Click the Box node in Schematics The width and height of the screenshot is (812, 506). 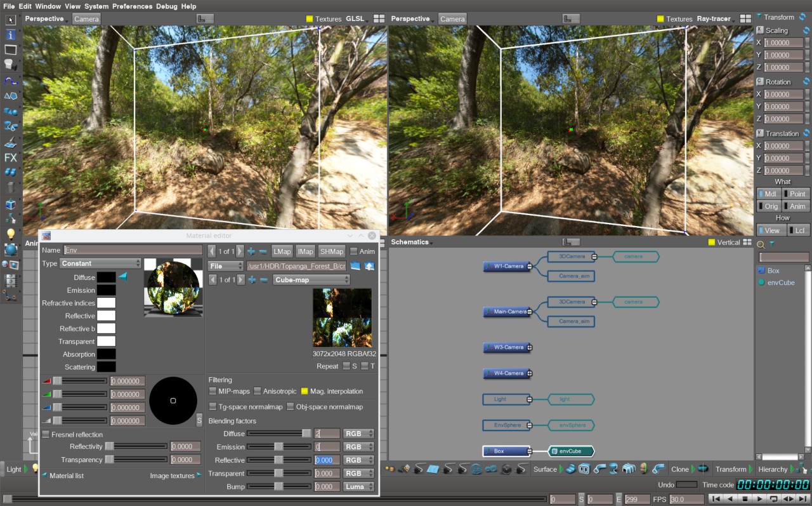click(x=506, y=451)
